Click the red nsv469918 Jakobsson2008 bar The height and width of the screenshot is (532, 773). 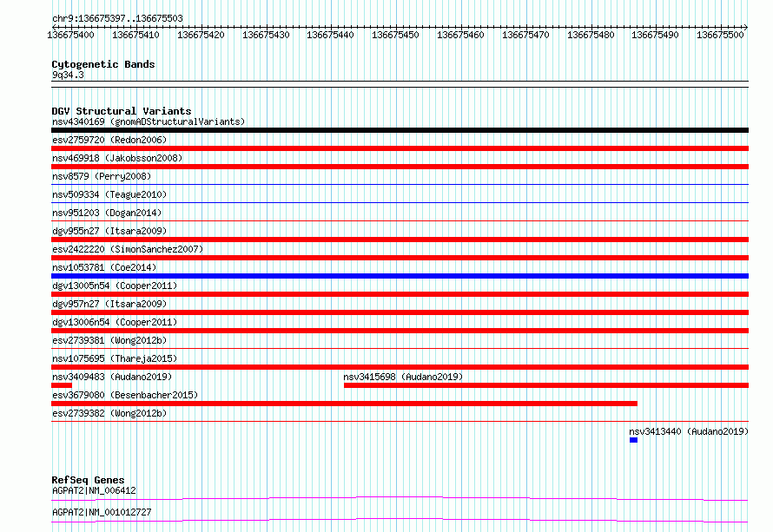pyautogui.click(x=400, y=167)
